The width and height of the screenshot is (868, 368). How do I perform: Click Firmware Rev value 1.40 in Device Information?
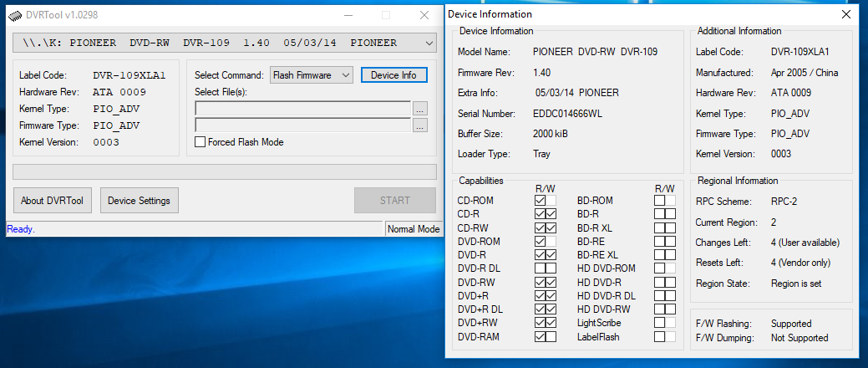click(x=541, y=73)
